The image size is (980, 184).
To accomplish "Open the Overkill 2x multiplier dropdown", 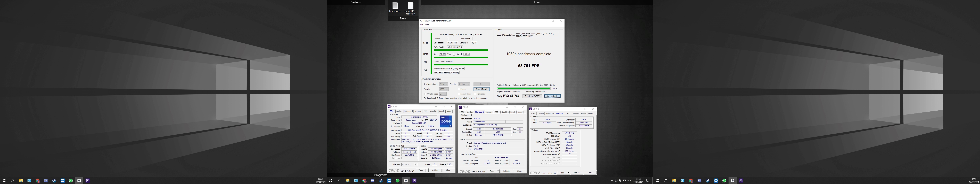I will [443, 94].
